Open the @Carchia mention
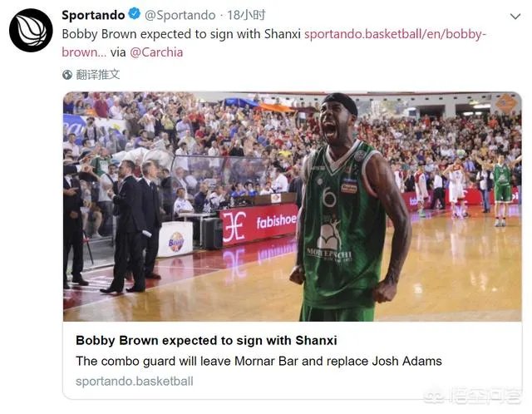The image size is (532, 414). click(x=156, y=52)
